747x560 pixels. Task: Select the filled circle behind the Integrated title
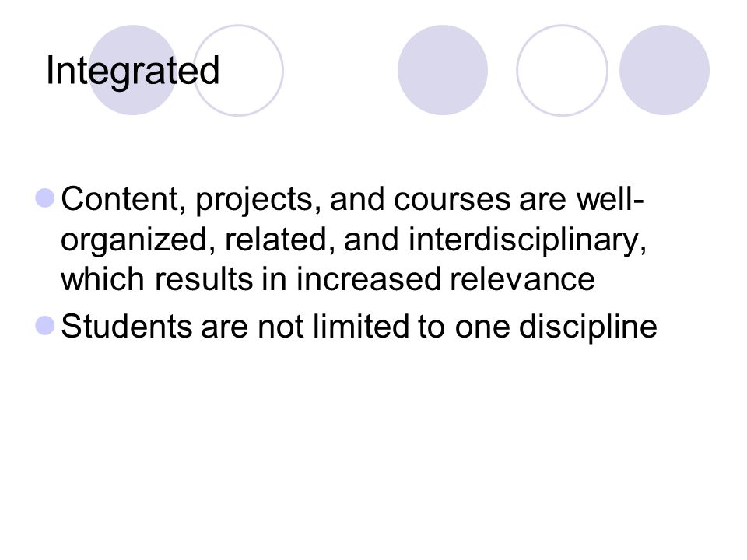(x=133, y=70)
